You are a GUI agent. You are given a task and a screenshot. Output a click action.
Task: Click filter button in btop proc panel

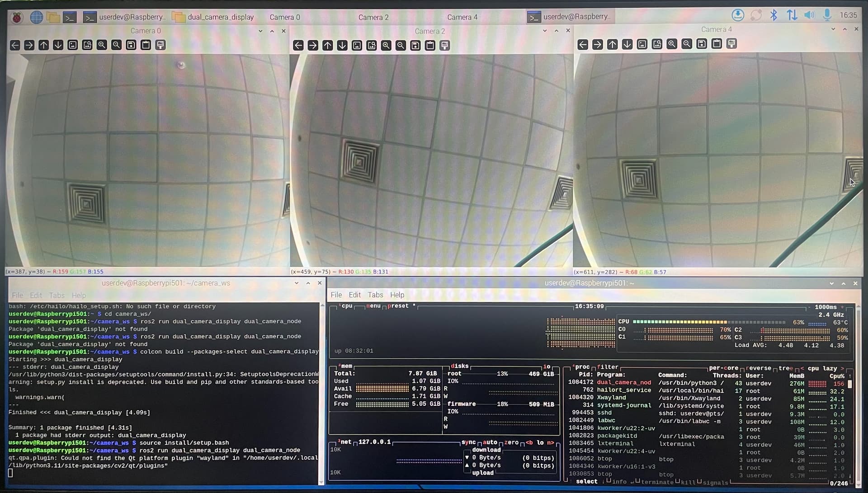[x=608, y=367]
